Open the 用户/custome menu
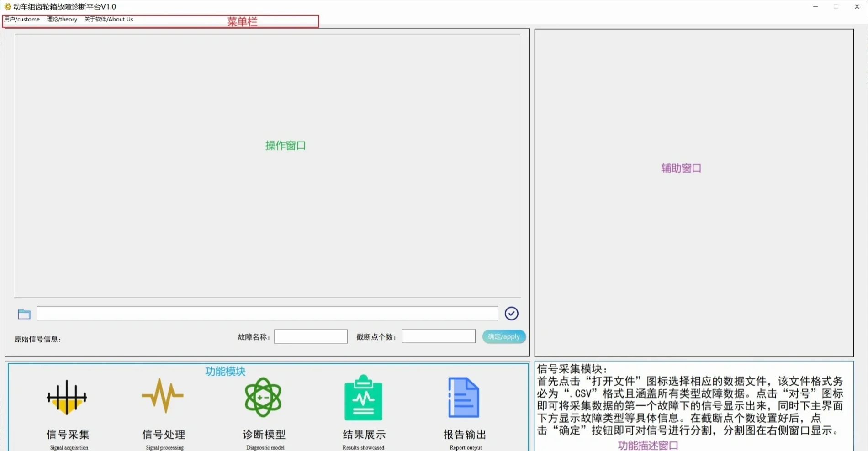The image size is (868, 451). tap(21, 19)
